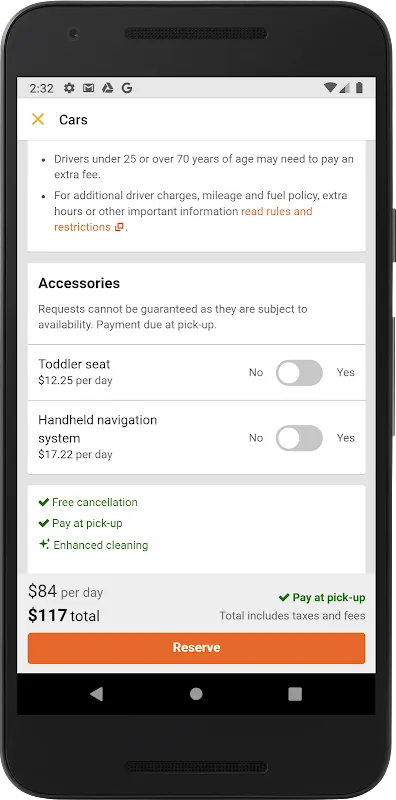Tap the Google Drive icon in status bar
Screen dimensions: 396x800
[107, 88]
